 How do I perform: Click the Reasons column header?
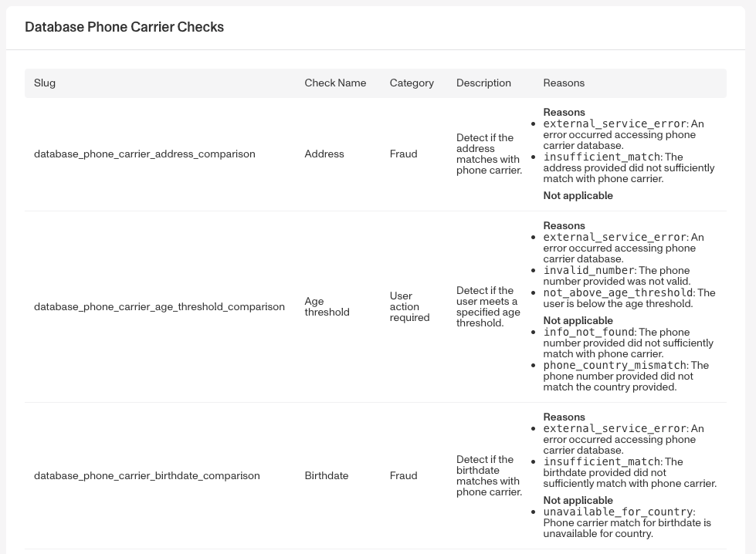click(564, 83)
